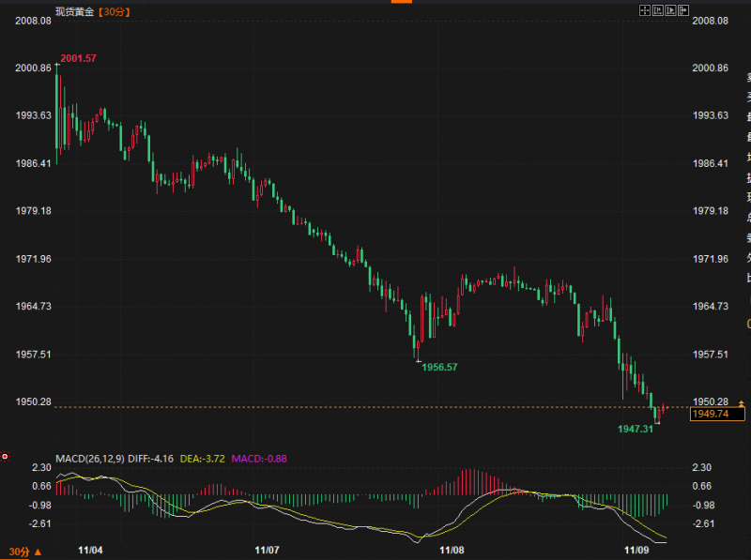The image size is (751, 560).
Task: Click the 1947.31 lowest price marker
Action: click(x=636, y=429)
